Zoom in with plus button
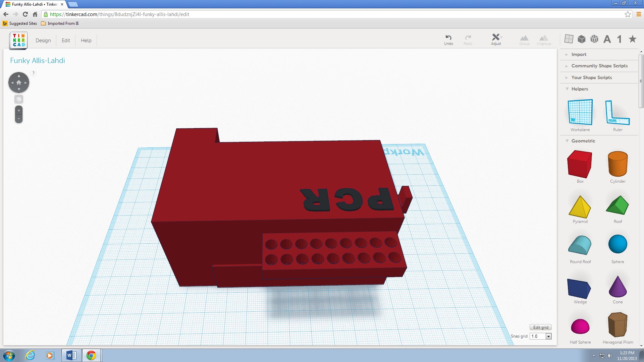This screenshot has width=644, height=362. [x=19, y=110]
